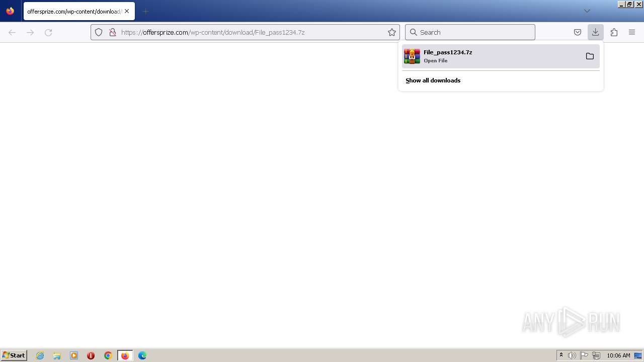Image resolution: width=644 pixels, height=362 pixels.
Task: Go back to the previous page
Action: point(12,32)
